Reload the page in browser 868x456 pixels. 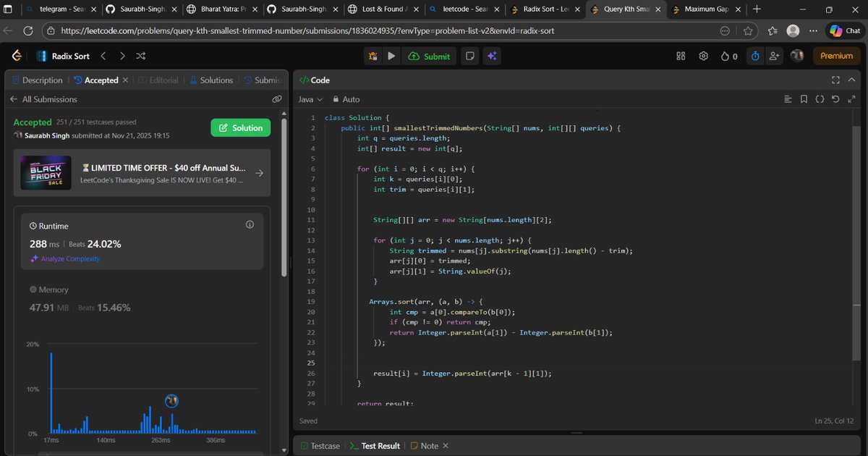(27, 31)
